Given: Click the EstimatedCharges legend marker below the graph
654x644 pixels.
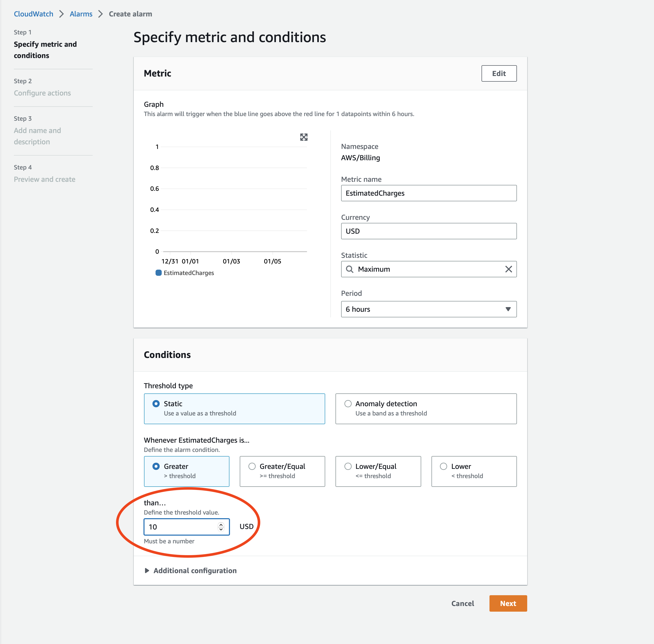Looking at the screenshot, I should (x=158, y=273).
